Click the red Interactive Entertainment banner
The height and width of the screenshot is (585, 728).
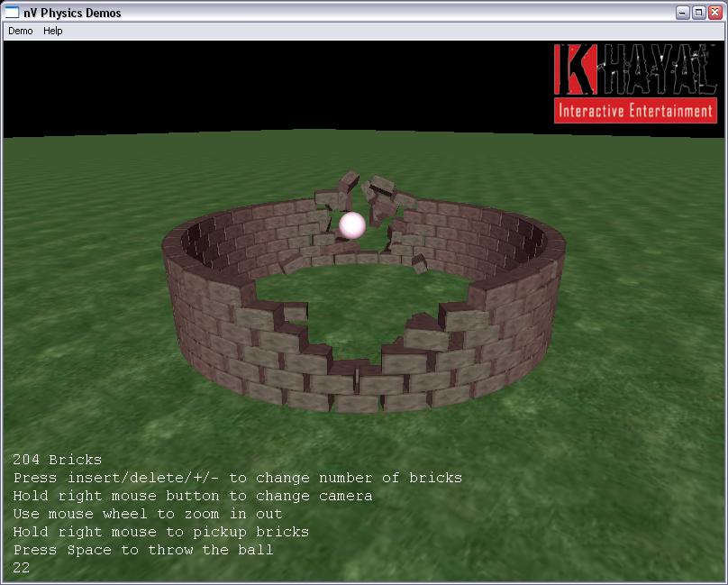(634, 111)
